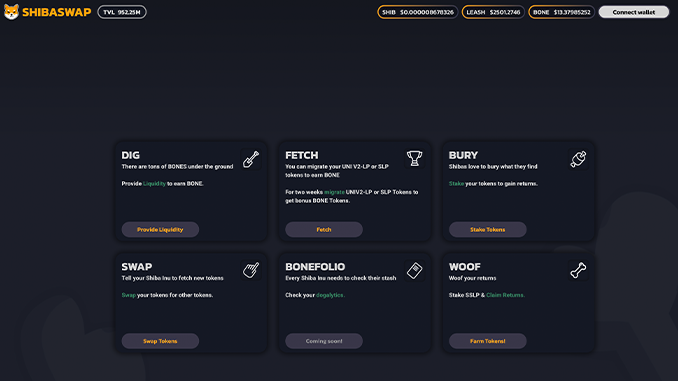678x381 pixels.
Task: Follow the green Swap link
Action: pyautogui.click(x=128, y=295)
